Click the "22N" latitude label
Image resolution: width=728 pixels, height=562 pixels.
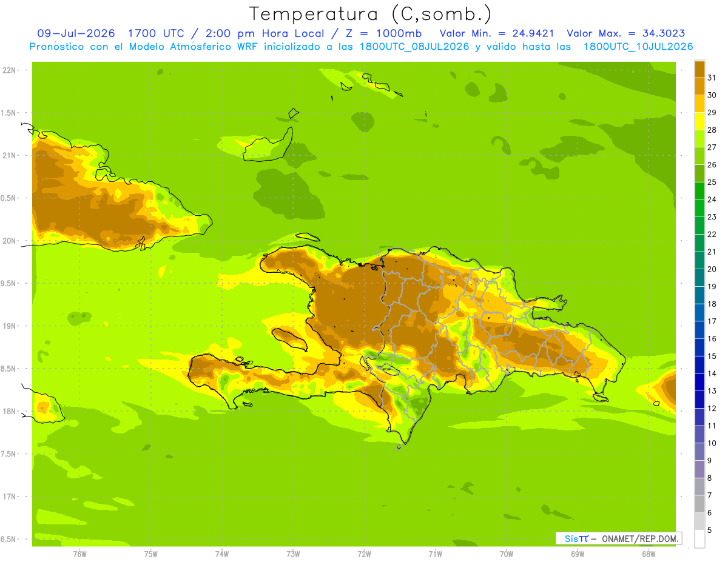pos(9,70)
